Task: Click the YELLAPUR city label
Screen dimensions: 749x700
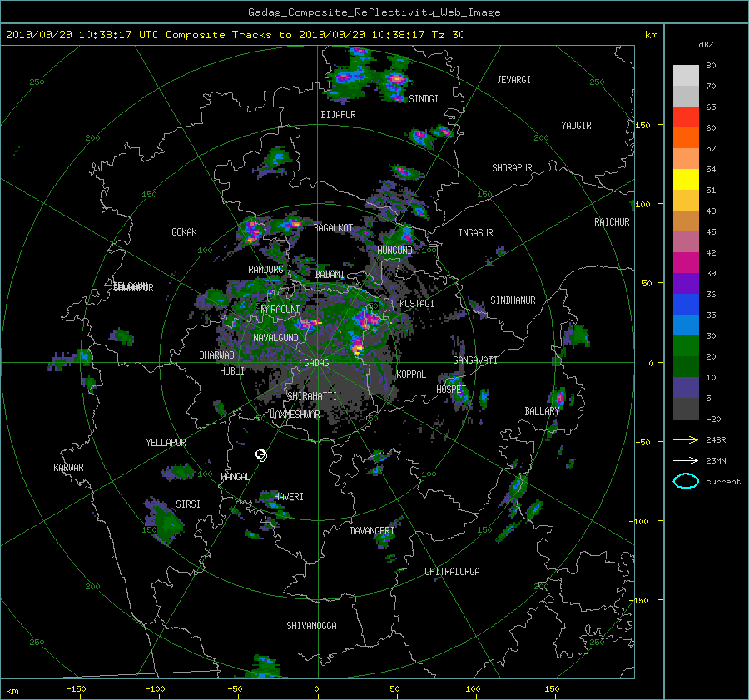Action: pos(166,443)
